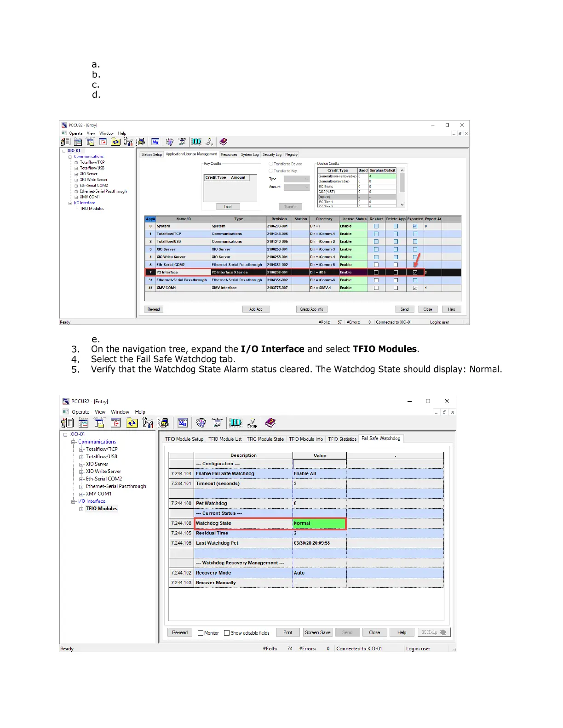Click the Screen Save button
The width and height of the screenshot is (563, 728).
[317, 632]
